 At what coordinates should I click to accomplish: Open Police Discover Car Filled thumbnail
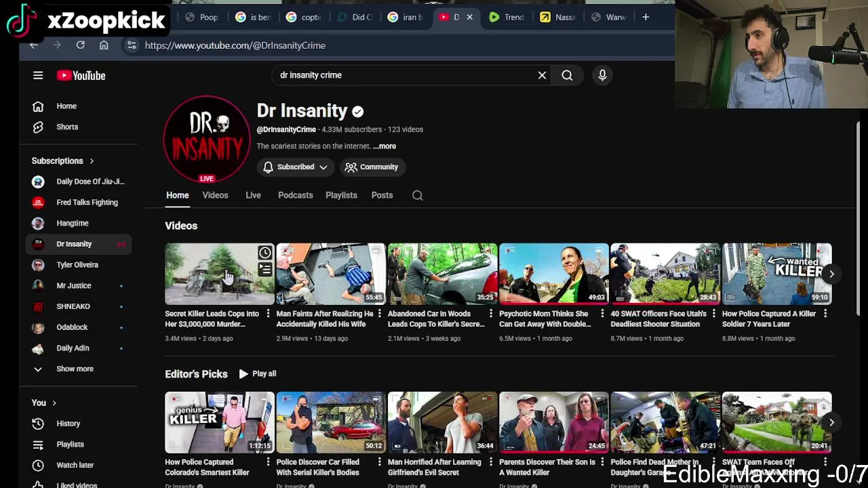tap(331, 422)
